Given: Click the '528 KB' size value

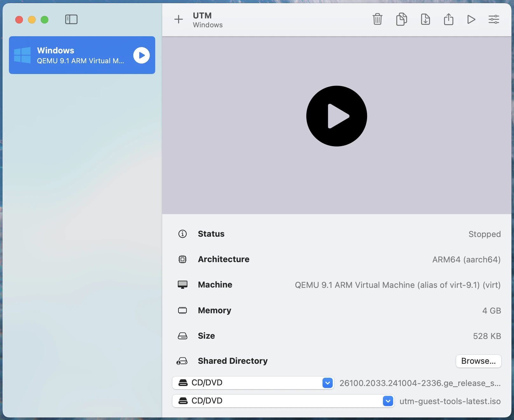Looking at the screenshot, I should 487,336.
